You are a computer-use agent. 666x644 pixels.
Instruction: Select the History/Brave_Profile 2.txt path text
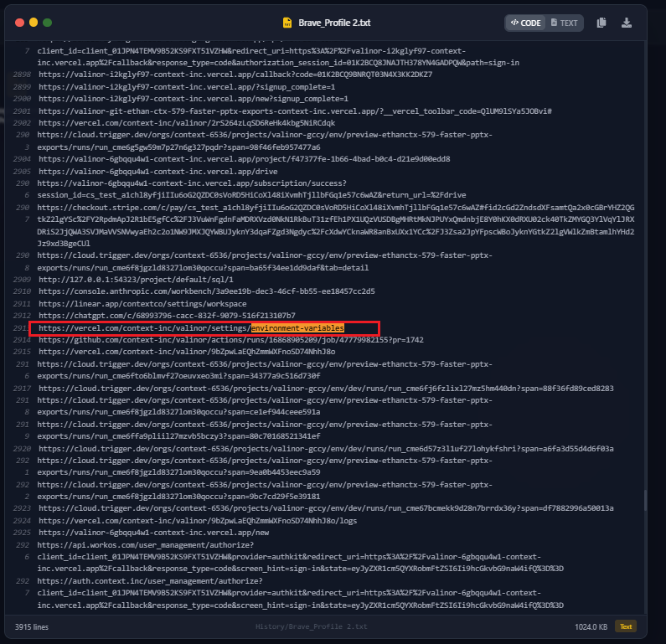click(312, 626)
